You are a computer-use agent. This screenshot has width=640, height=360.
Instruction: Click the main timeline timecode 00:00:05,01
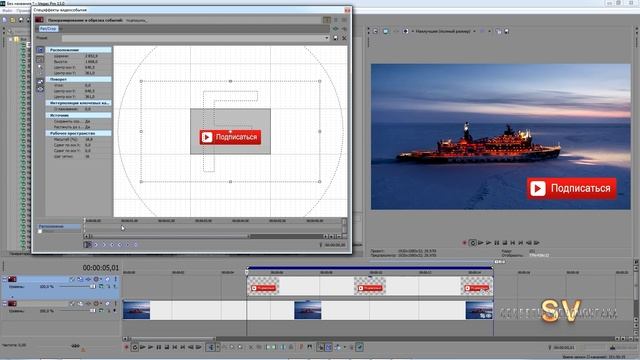[x=100, y=268]
